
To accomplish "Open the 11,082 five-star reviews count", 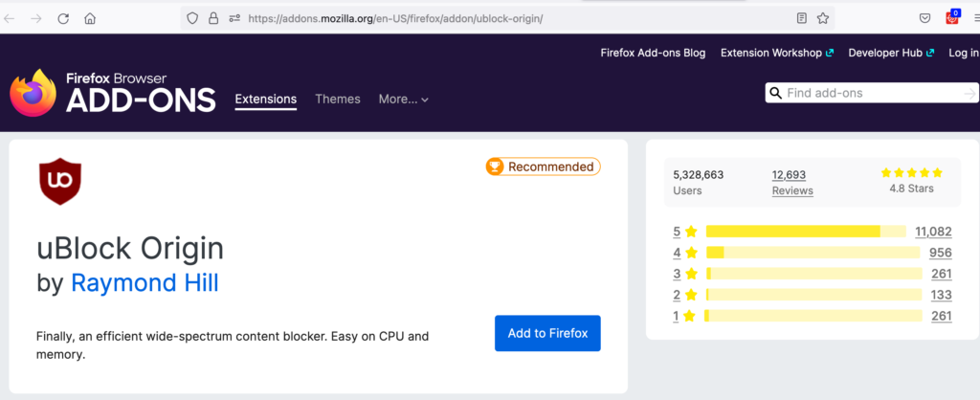I will (x=933, y=232).
